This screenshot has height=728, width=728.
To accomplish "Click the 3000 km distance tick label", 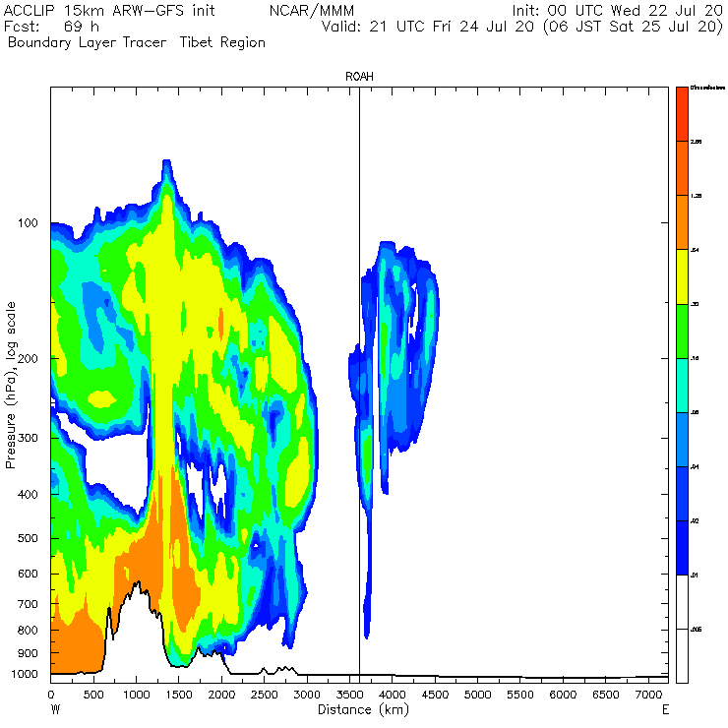I will click(307, 695).
